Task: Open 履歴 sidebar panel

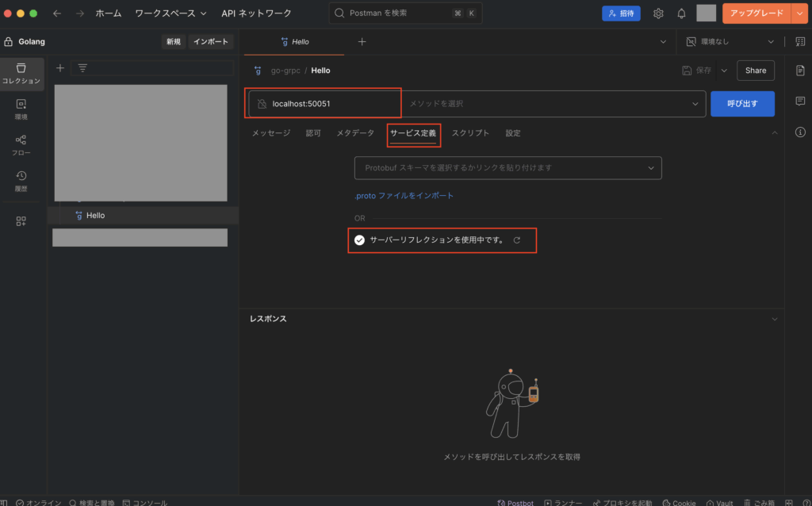Action: (x=21, y=182)
